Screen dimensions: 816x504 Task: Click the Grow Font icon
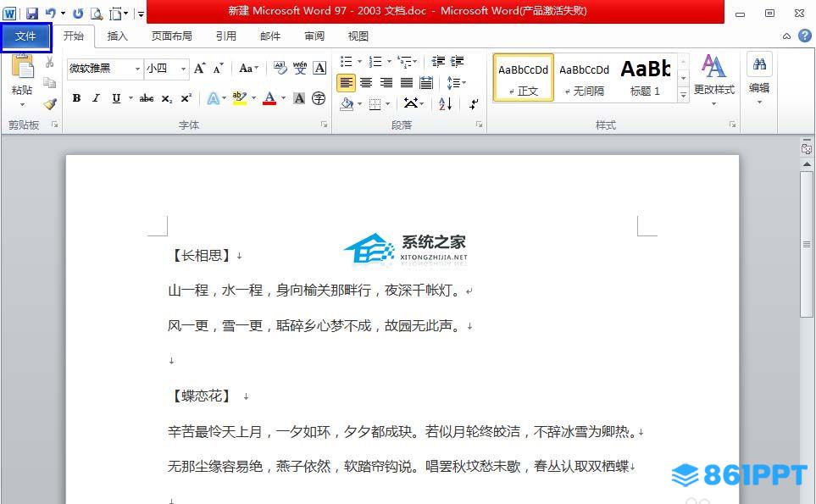[x=199, y=68]
